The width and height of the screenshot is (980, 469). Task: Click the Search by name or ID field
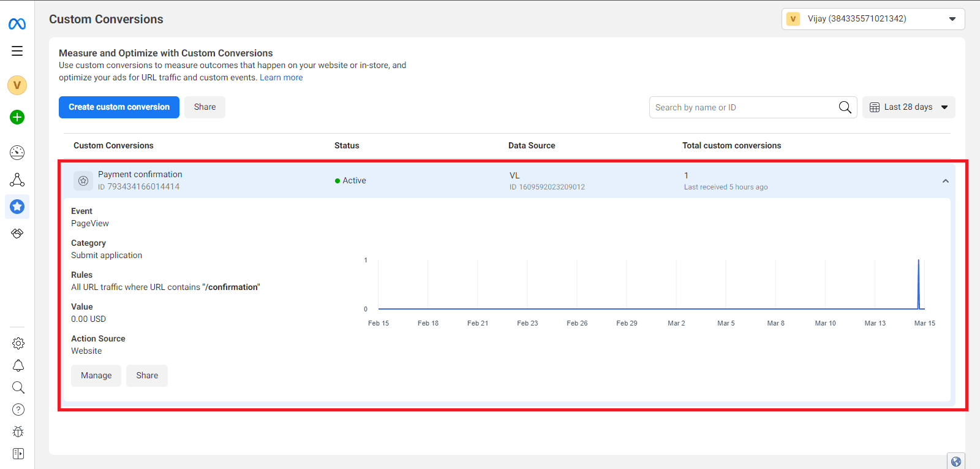[744, 107]
